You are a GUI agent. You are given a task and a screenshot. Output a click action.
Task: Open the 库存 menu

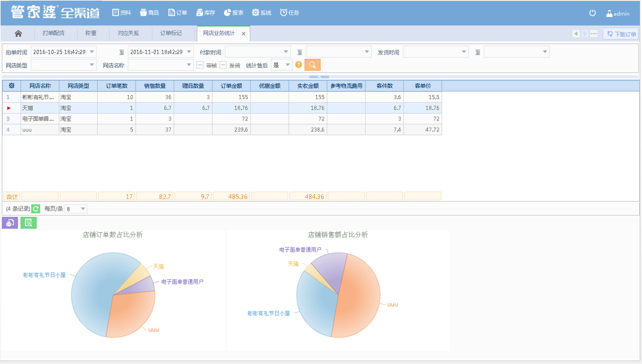pyautogui.click(x=206, y=12)
